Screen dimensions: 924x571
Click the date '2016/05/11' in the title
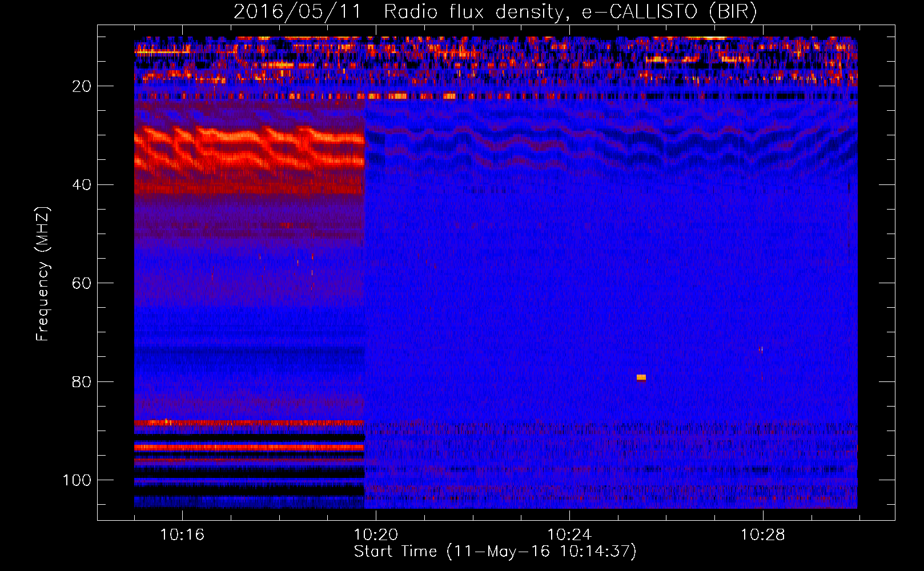[298, 12]
